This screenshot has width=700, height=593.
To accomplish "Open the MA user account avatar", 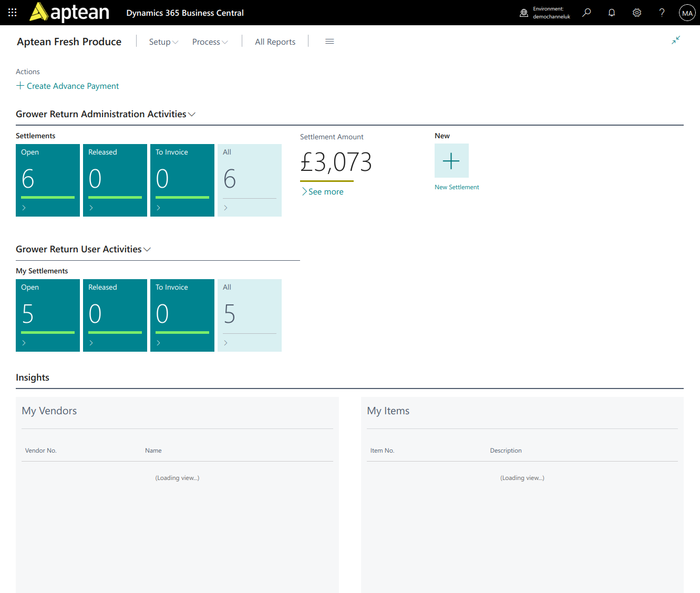I will [x=687, y=13].
